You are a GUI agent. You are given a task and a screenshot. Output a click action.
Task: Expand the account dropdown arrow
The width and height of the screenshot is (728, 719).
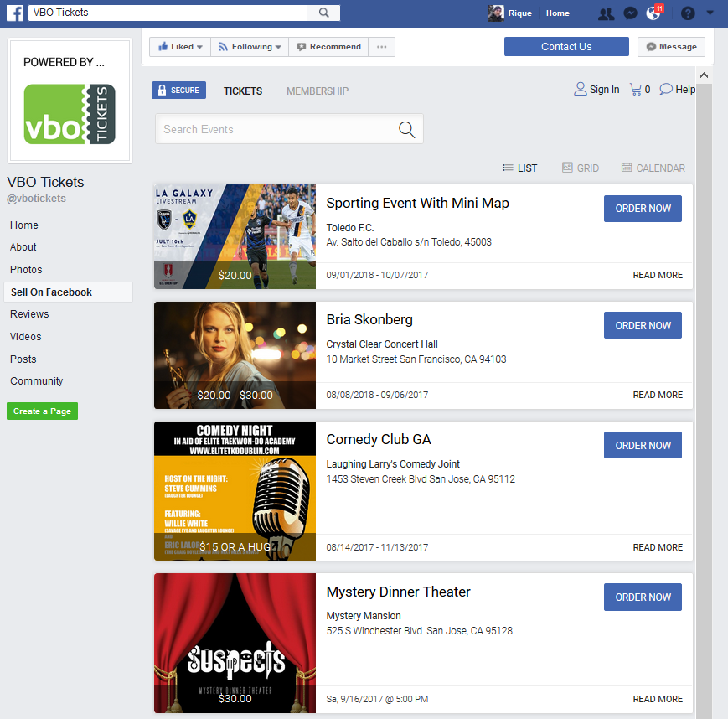[x=710, y=13]
